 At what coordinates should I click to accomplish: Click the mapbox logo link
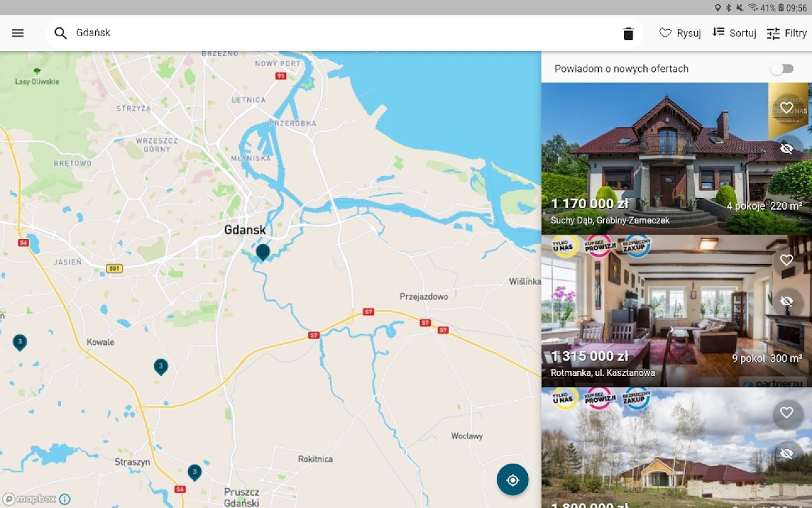pyautogui.click(x=29, y=499)
